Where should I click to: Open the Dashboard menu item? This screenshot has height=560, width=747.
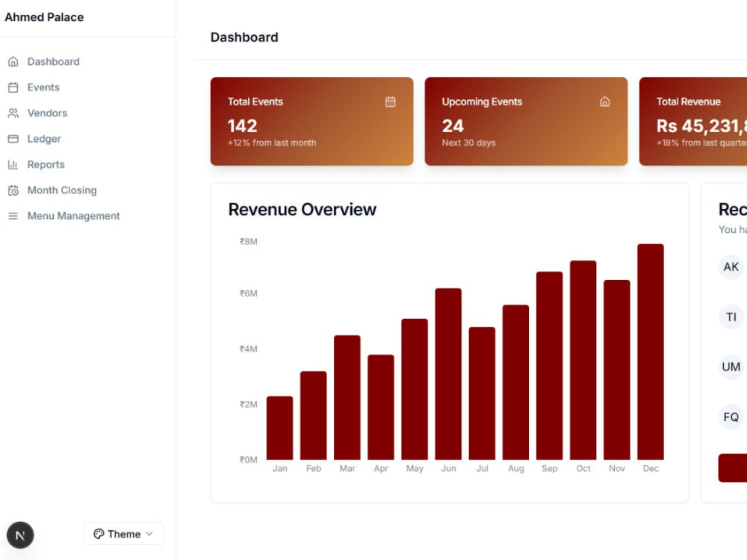53,61
